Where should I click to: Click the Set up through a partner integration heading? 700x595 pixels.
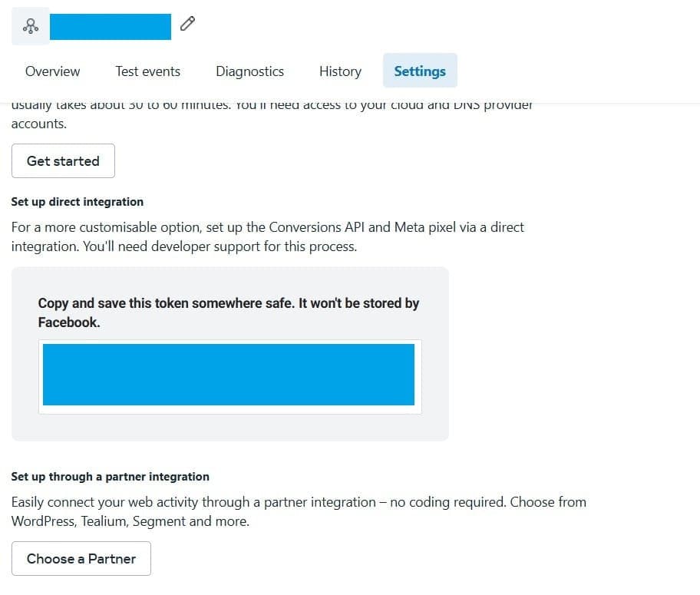[x=110, y=476]
